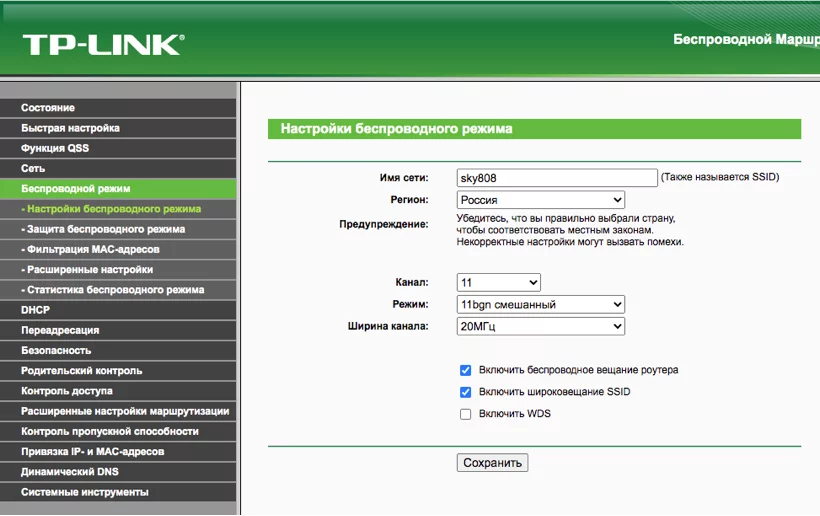820x516 pixels.
Task: Toggle Включить беспроводное вещание роутера checkbox
Action: point(465,370)
